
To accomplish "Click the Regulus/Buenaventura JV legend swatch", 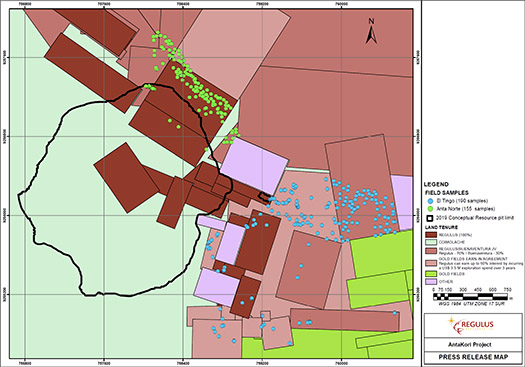I will click(431, 250).
